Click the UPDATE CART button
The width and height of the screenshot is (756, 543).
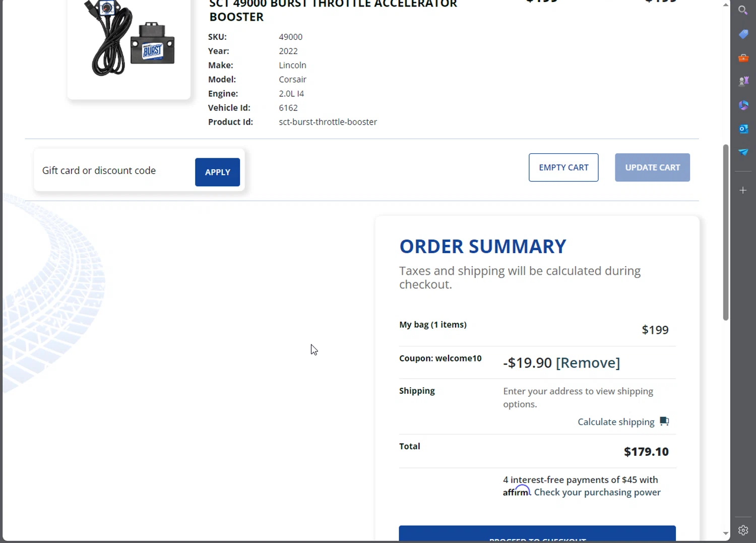coord(652,167)
